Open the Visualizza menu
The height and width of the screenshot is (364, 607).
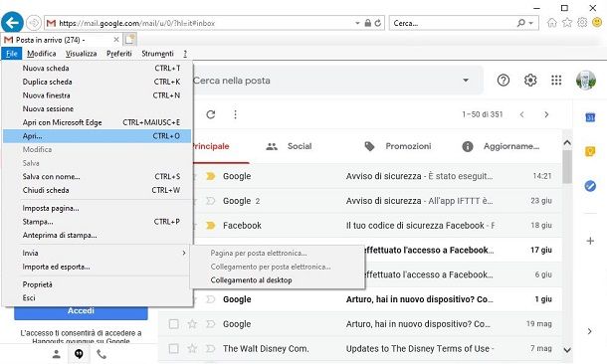click(x=81, y=54)
